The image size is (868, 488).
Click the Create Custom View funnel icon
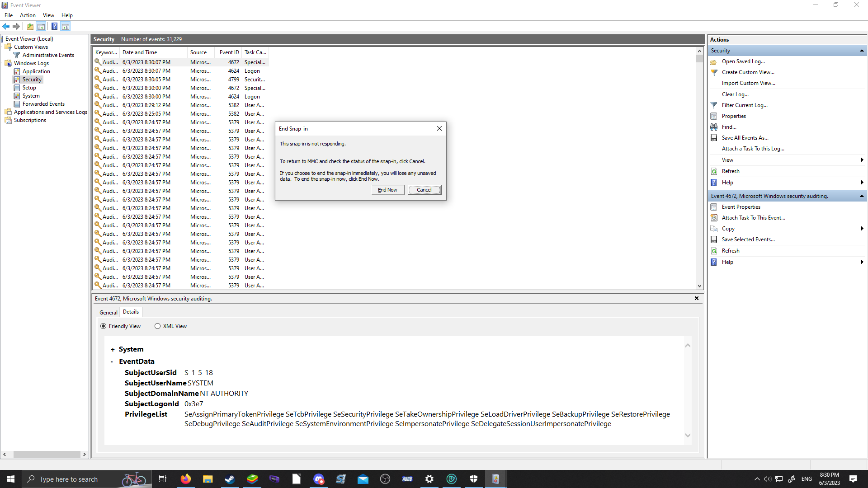pos(714,72)
